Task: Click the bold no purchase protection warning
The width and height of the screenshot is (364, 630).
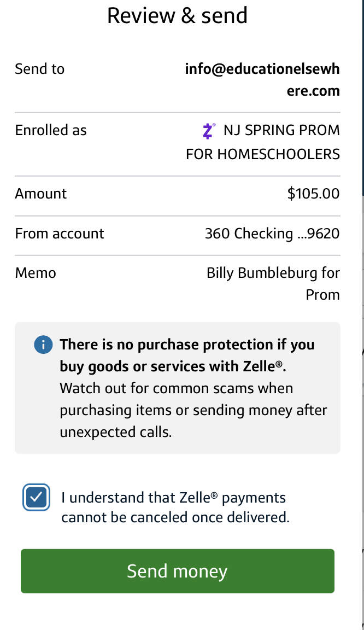Action: click(186, 355)
